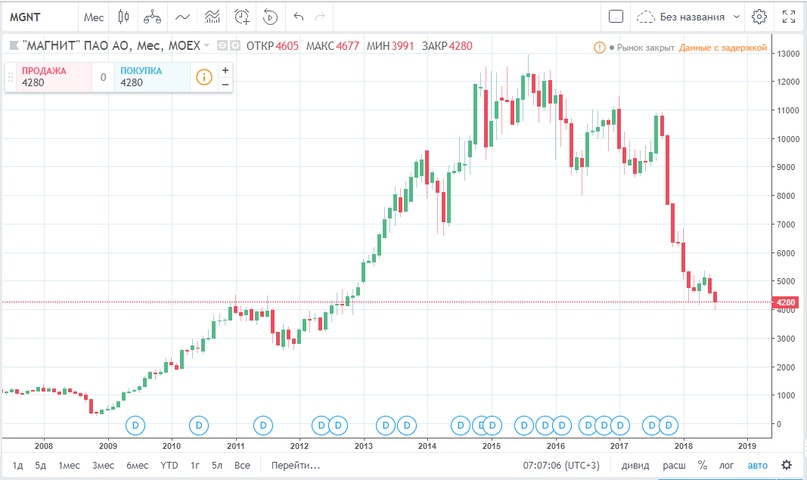The height and width of the screenshot is (480, 807).
Task: Toggle percent scale mode
Action: (703, 466)
